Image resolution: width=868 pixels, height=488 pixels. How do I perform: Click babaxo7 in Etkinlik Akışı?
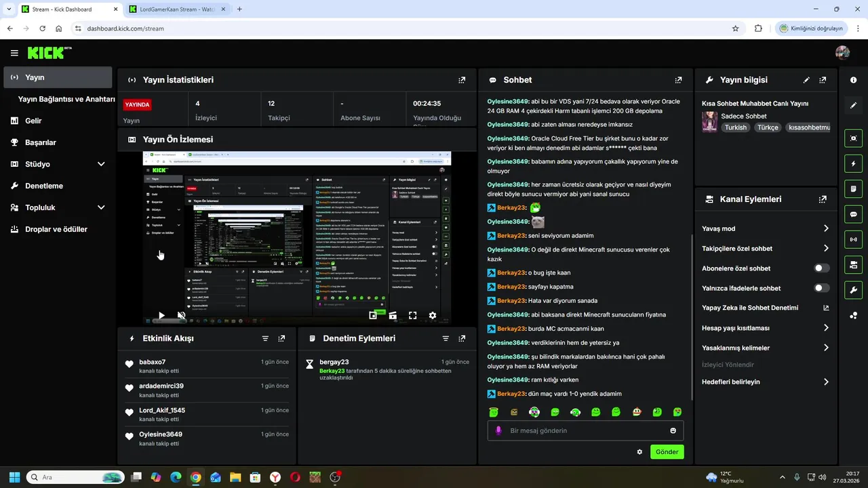pyautogui.click(x=153, y=362)
